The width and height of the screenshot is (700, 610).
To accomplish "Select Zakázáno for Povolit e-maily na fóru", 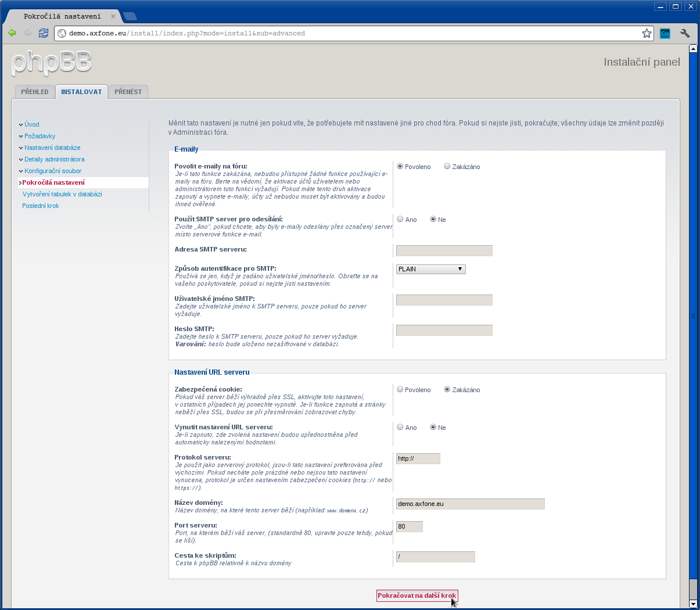I will [446, 167].
